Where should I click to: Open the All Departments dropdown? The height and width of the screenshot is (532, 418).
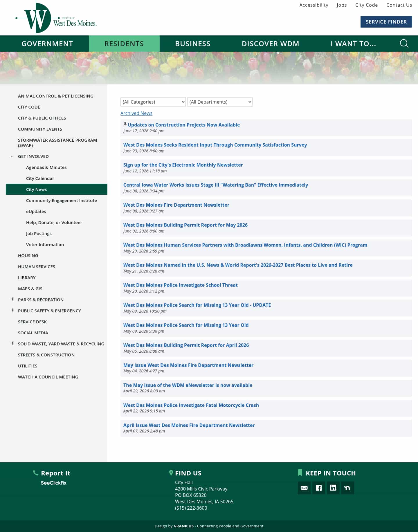tap(220, 102)
